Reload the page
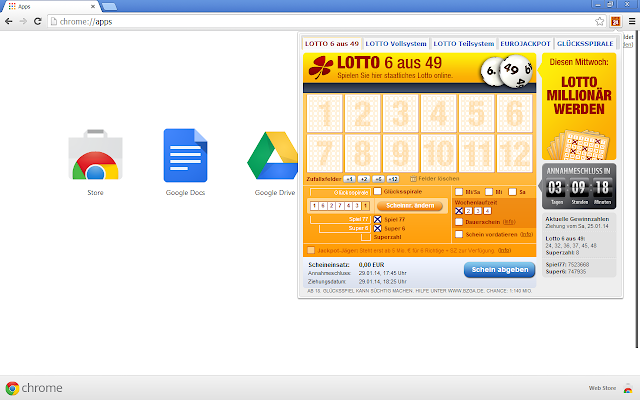Viewport: 640px width, 400px height. coord(38,21)
